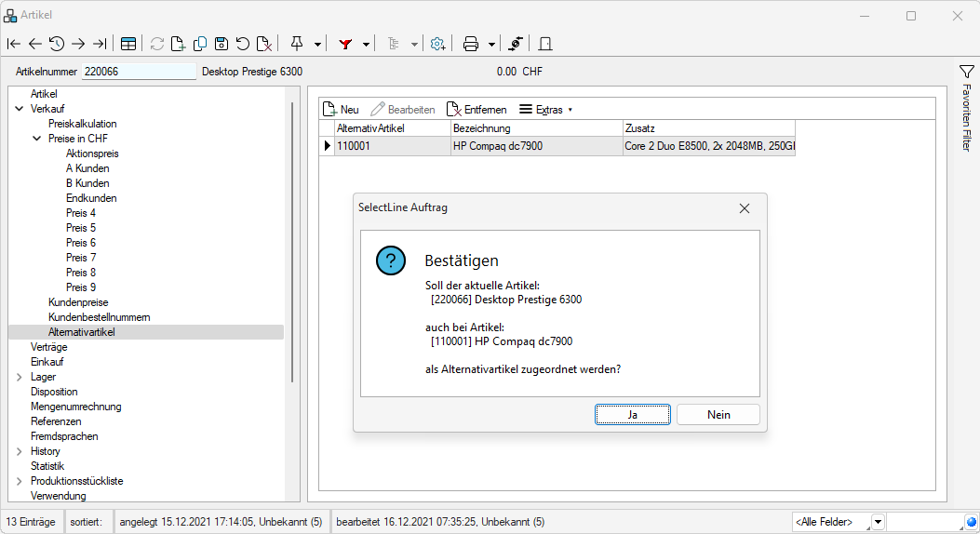Open Statistik in the tree
This screenshot has width=980, height=534.
tap(47, 466)
